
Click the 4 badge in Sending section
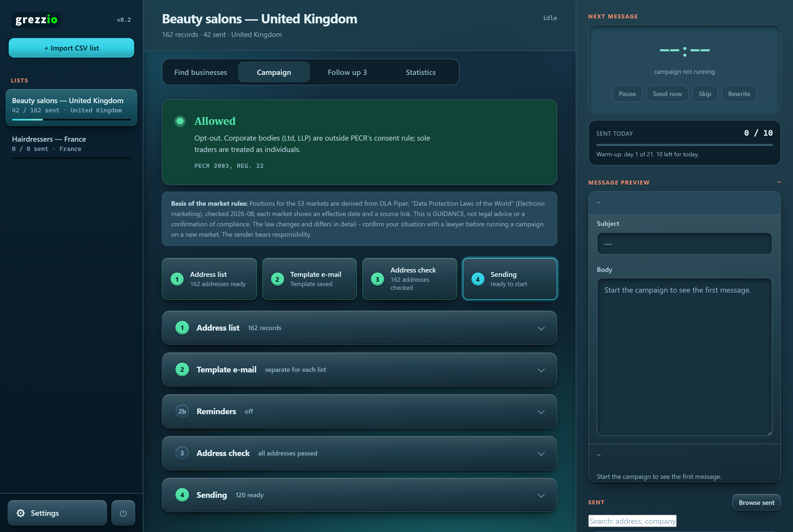182,495
